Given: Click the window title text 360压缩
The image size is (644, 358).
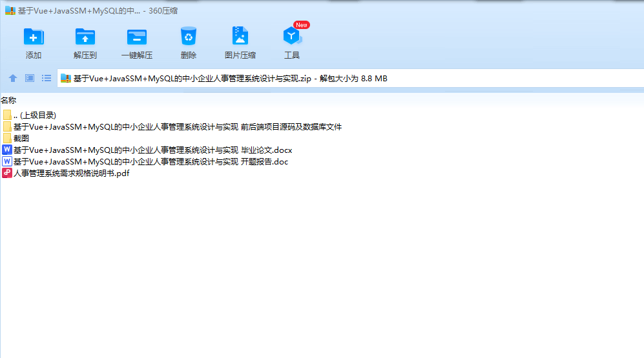Looking at the screenshot, I should point(163,11).
